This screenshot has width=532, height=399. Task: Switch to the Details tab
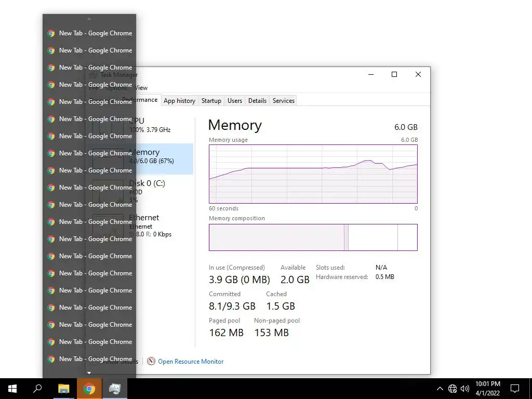click(257, 101)
